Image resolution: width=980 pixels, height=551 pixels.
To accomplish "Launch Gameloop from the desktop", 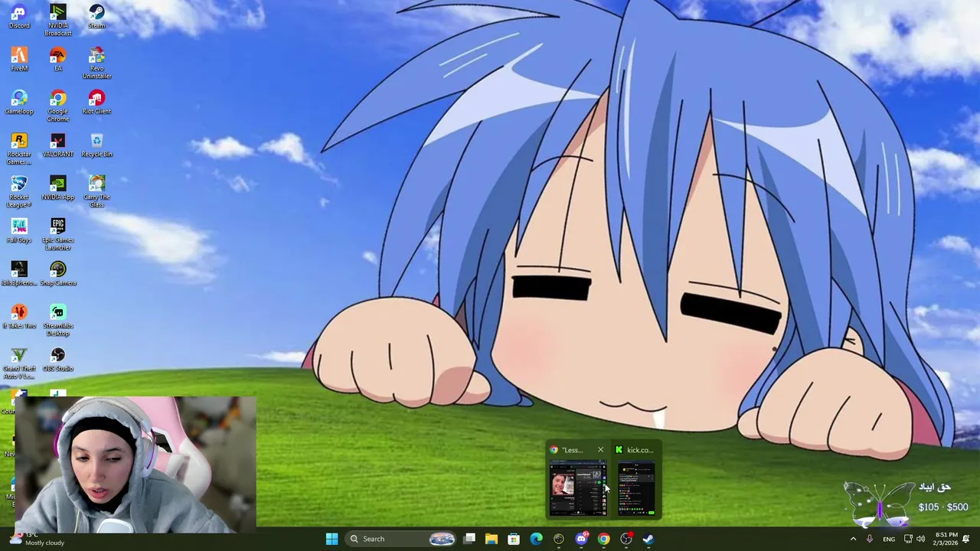I will (x=19, y=103).
